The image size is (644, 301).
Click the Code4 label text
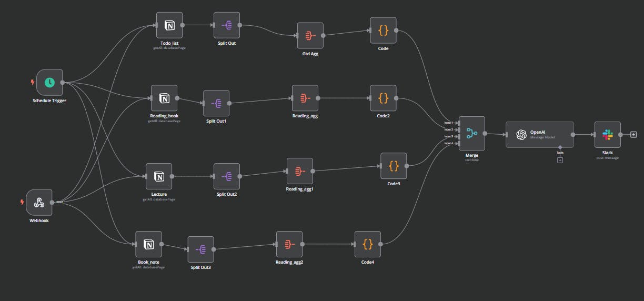[x=368, y=262]
